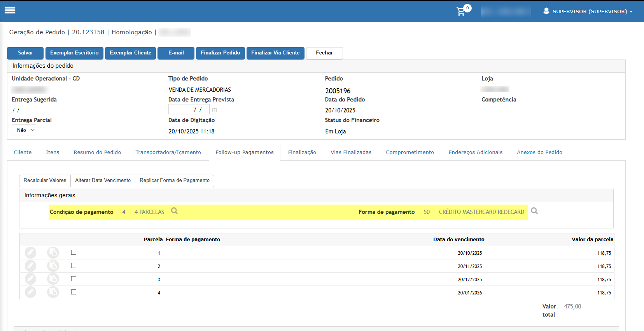Switch to the Itens tab
The height and width of the screenshot is (331, 644).
click(x=52, y=152)
